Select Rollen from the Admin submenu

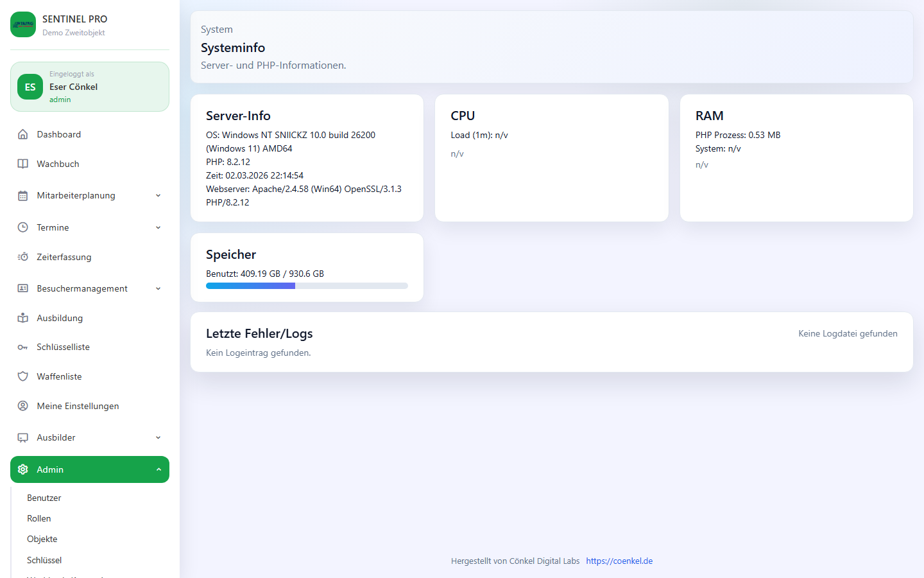(x=38, y=518)
